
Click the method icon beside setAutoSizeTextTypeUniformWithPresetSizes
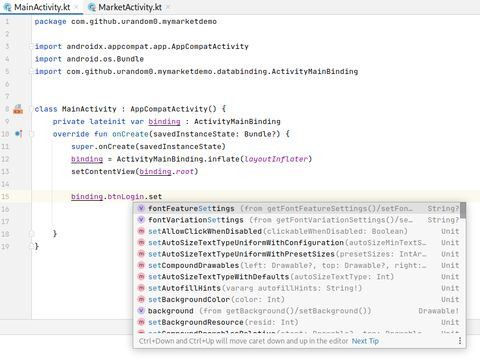click(x=141, y=254)
